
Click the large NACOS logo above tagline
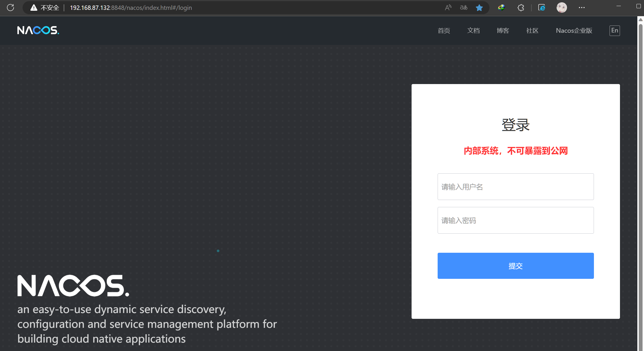(x=73, y=286)
